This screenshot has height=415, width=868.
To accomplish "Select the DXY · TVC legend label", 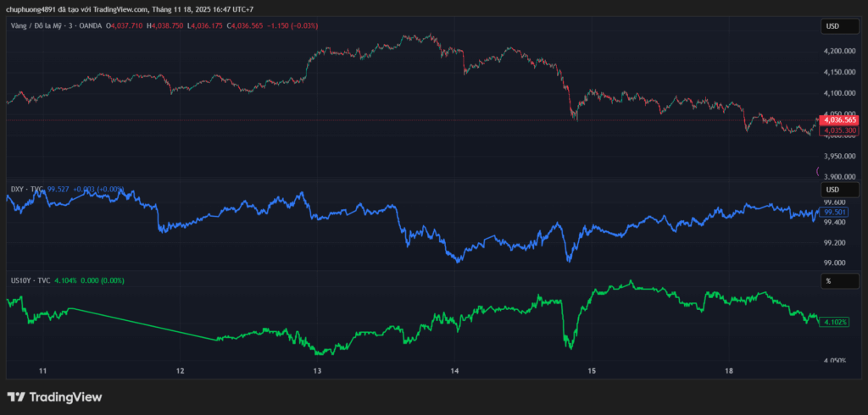I will (x=25, y=189).
